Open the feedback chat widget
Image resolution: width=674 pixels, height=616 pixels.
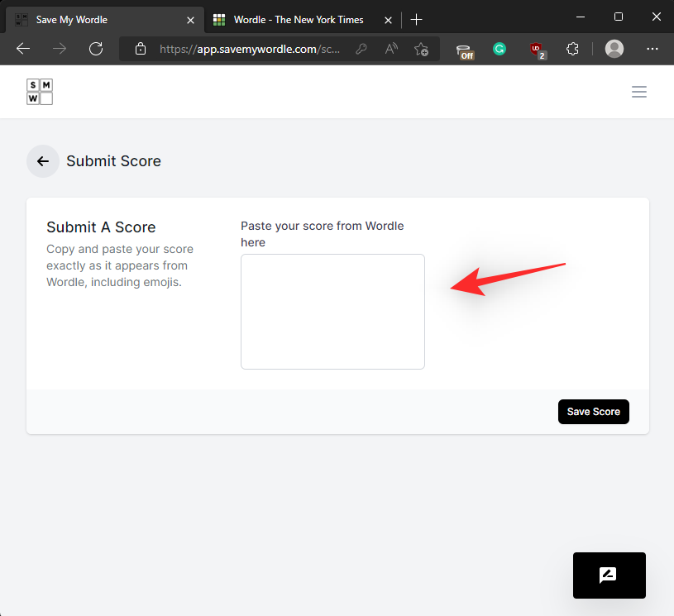point(609,575)
